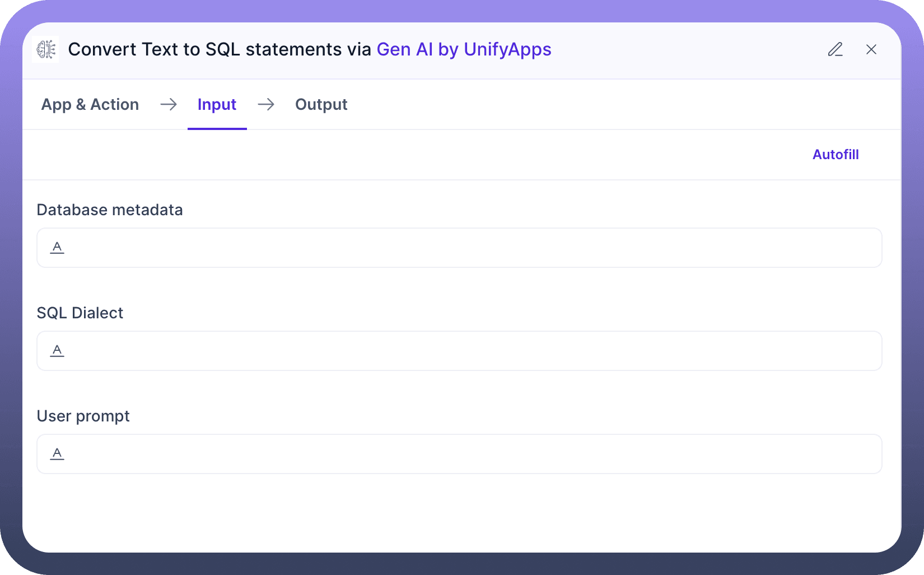Focus the SQL Dialect input field
Screen dimensions: 924x575
point(470,351)
